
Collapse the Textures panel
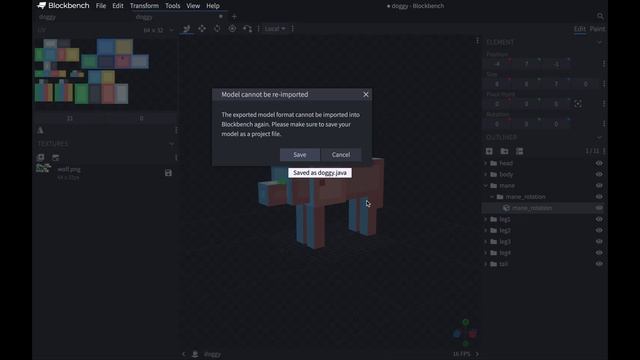pos(171,144)
